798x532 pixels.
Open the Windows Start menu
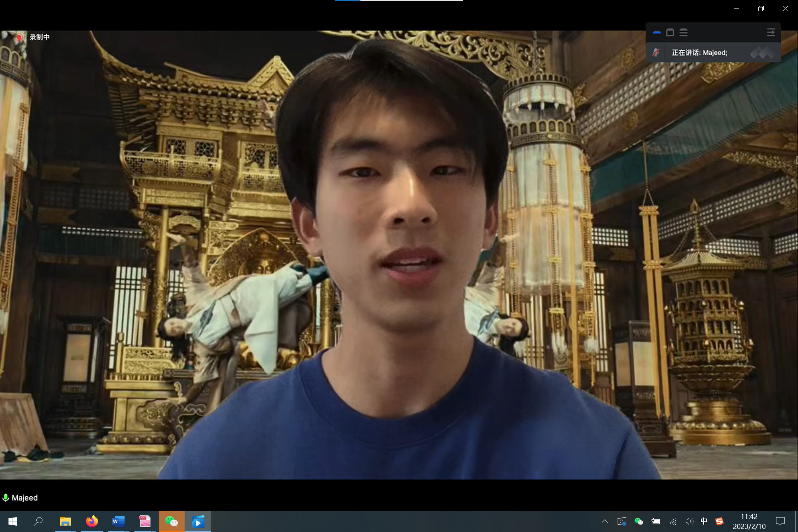click(x=13, y=521)
